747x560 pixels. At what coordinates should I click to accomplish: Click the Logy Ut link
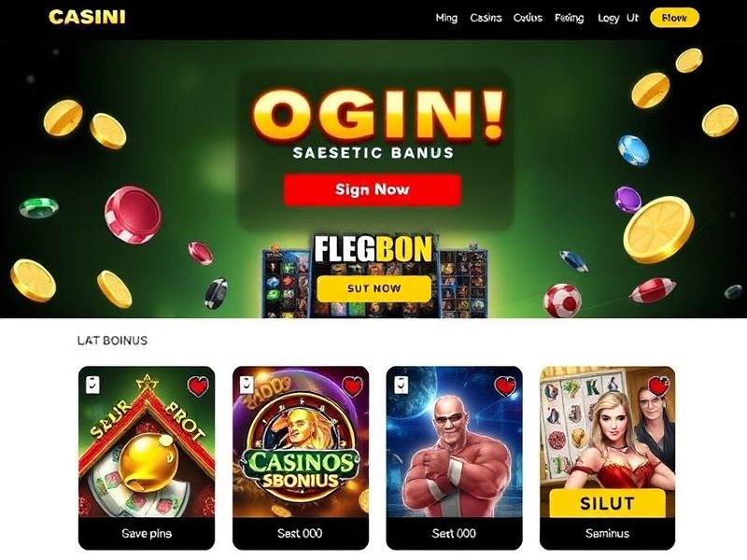tap(618, 18)
